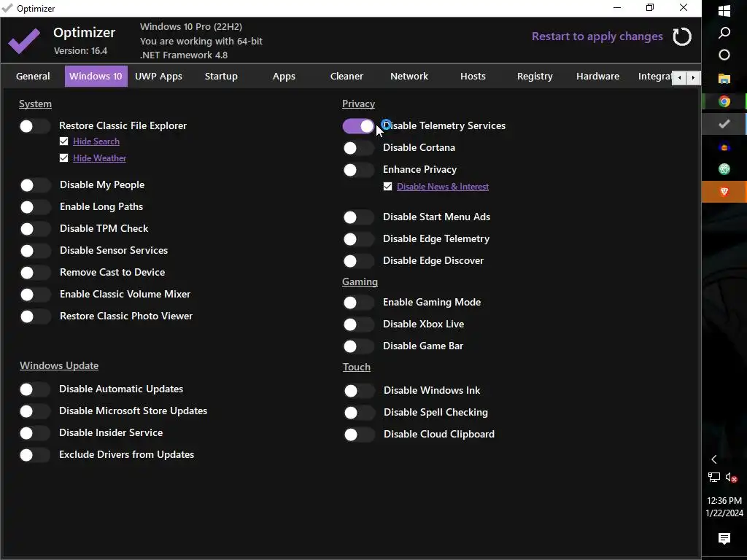Image resolution: width=747 pixels, height=560 pixels.
Task: Uncheck the Hide Weather checkbox
Action: (64, 158)
